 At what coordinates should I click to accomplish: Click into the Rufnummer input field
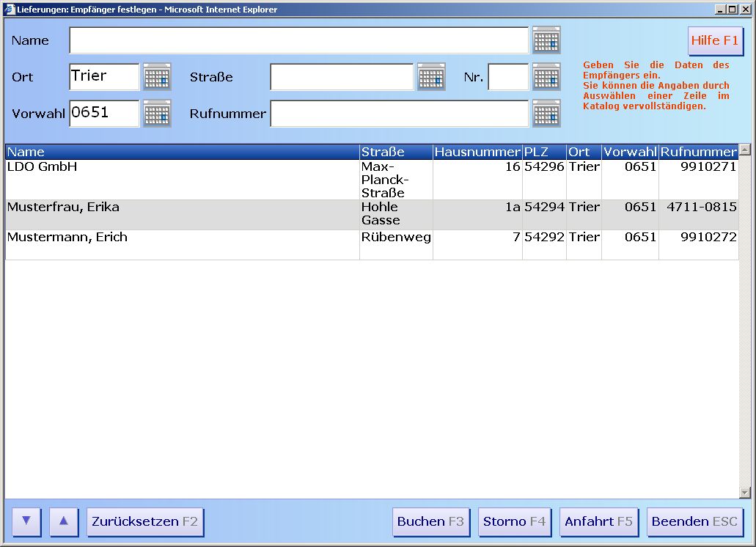coord(399,114)
